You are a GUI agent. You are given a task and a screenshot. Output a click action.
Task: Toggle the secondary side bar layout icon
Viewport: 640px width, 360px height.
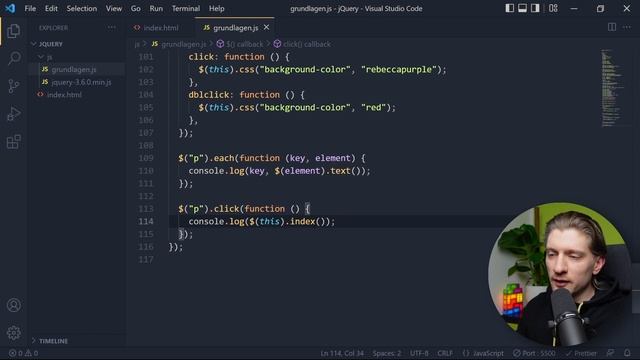tap(535, 8)
